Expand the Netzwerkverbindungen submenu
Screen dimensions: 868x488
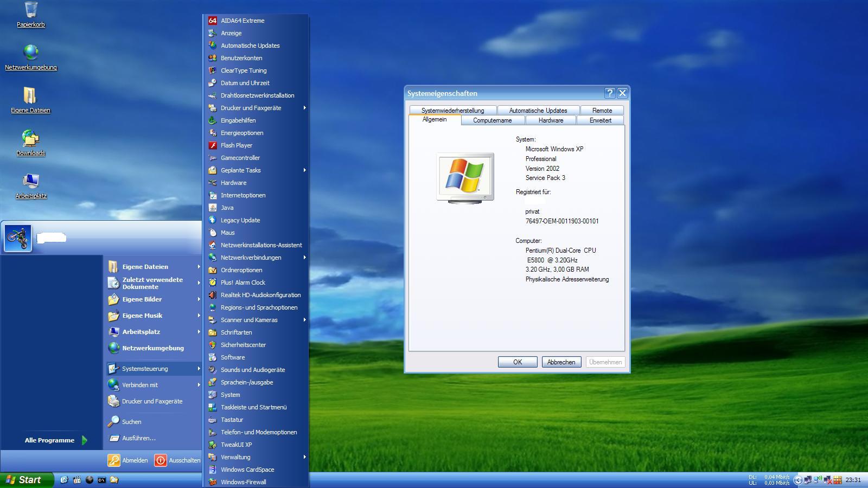[305, 258]
